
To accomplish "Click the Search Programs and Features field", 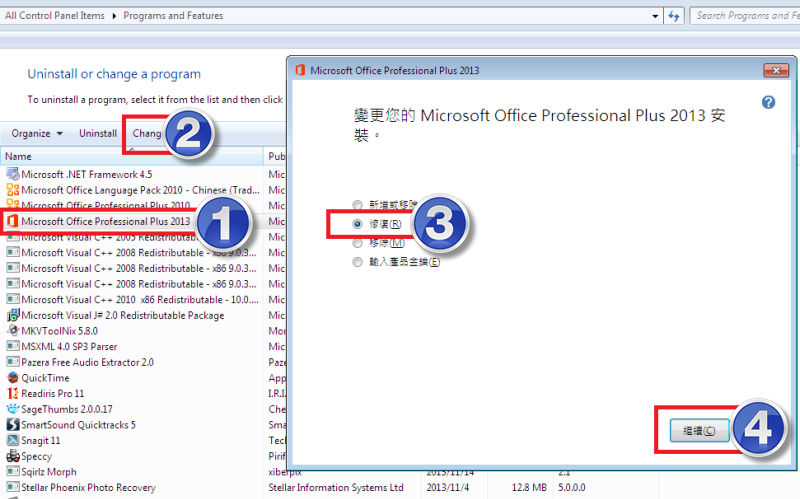I will point(745,16).
